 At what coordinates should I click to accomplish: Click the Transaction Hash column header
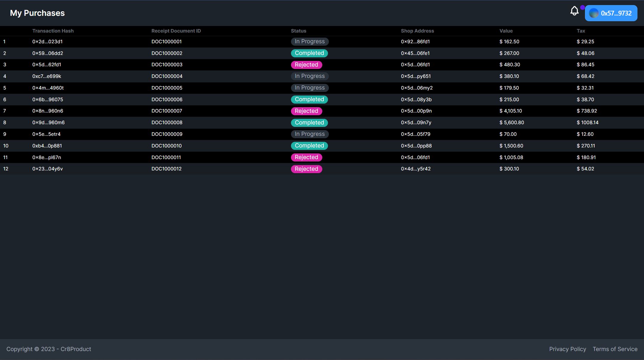[x=53, y=31]
